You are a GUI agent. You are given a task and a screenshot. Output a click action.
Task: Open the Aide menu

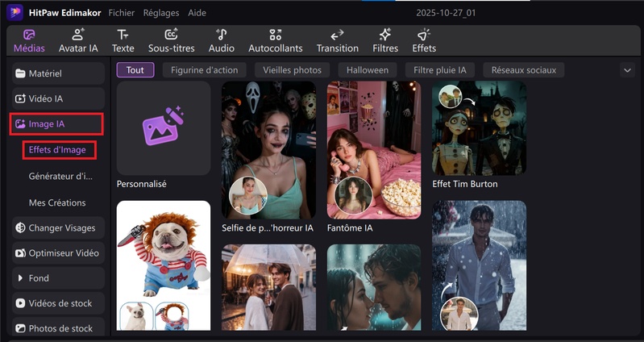(197, 13)
